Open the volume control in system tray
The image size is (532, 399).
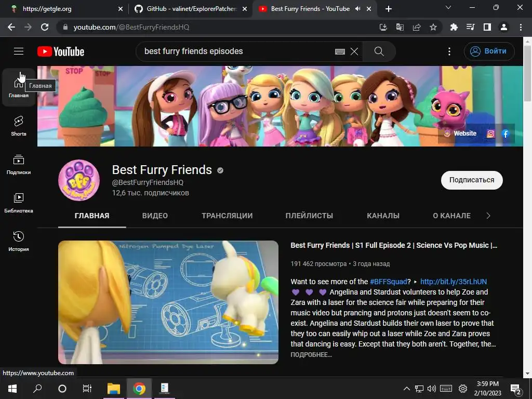(x=432, y=389)
